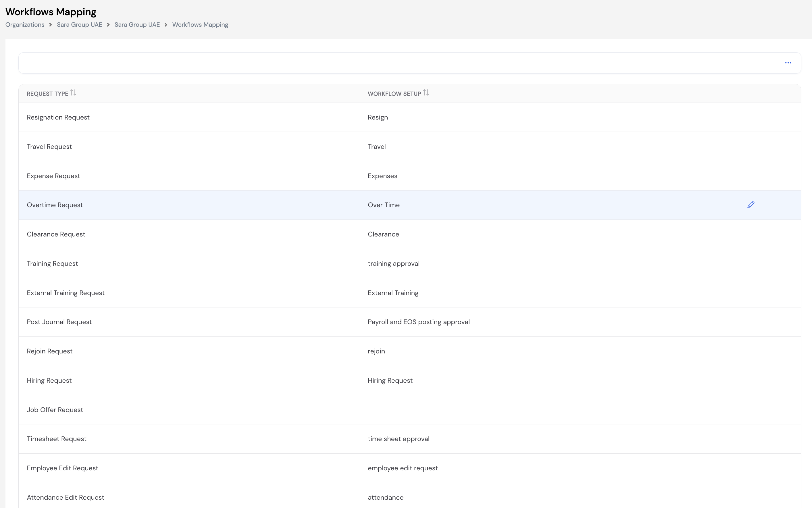Click the Clearance workflow value
812x508 pixels.
[x=383, y=234]
